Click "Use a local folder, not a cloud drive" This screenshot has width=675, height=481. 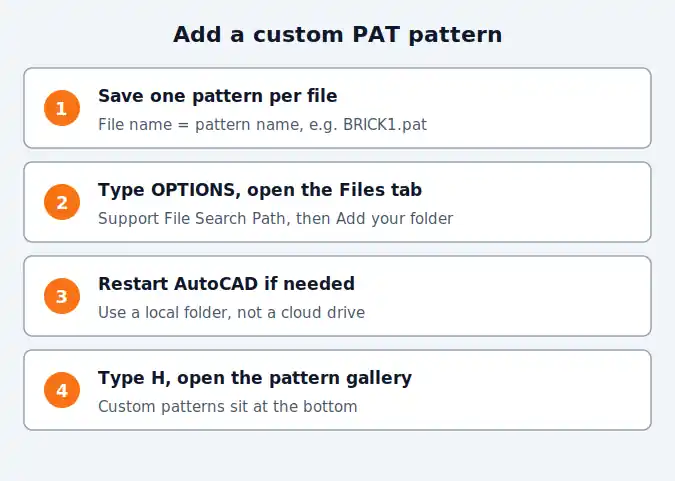tap(232, 312)
